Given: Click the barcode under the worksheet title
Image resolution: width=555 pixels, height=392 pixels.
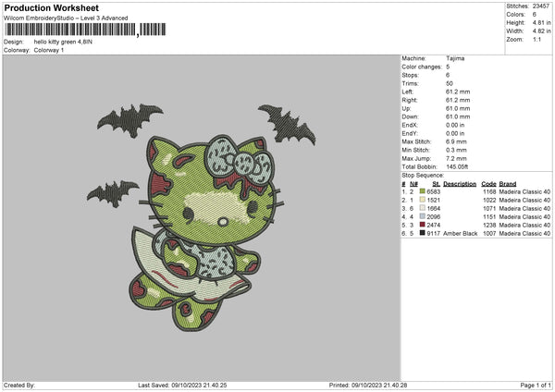Looking at the screenshot, I should pyautogui.click(x=85, y=30).
